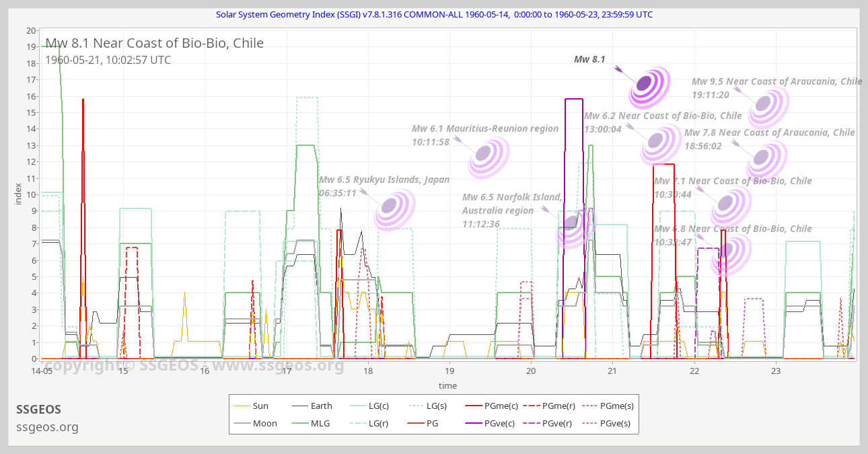This screenshot has width=868, height=454.
Task: Toggle the LG(s) legend entry
Action: 429,406
